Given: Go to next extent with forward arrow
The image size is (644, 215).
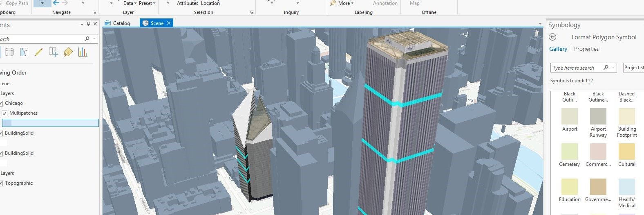Looking at the screenshot, I should coord(65,3).
